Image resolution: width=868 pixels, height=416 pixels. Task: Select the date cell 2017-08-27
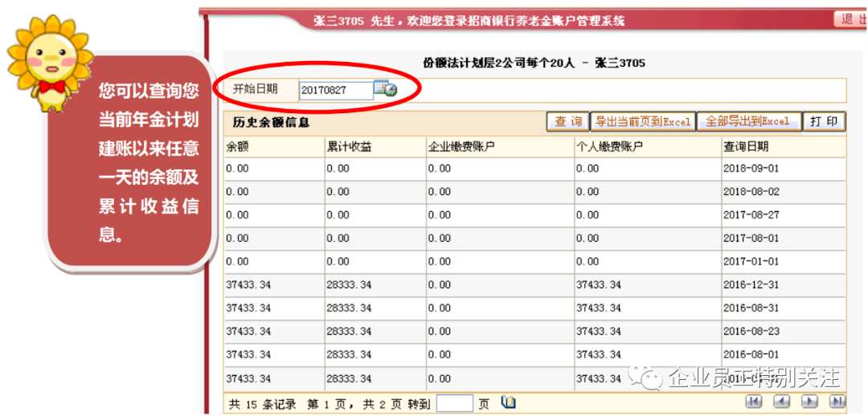point(751,215)
